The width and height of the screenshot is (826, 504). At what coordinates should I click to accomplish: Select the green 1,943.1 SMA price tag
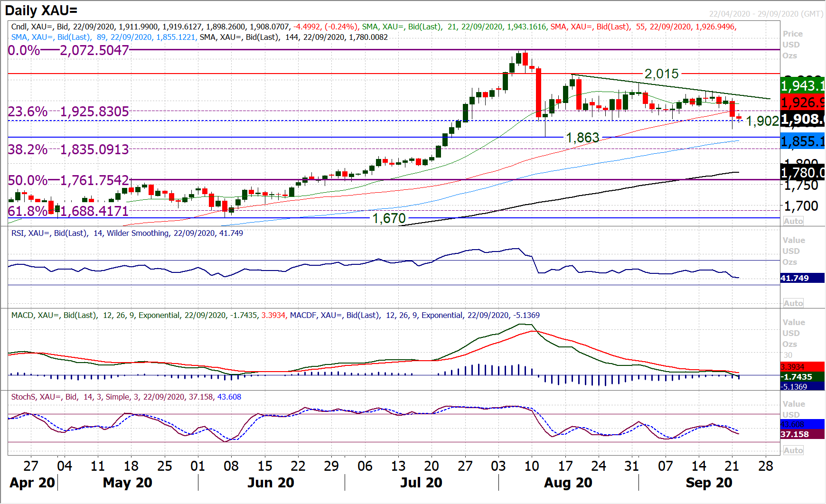coord(802,86)
